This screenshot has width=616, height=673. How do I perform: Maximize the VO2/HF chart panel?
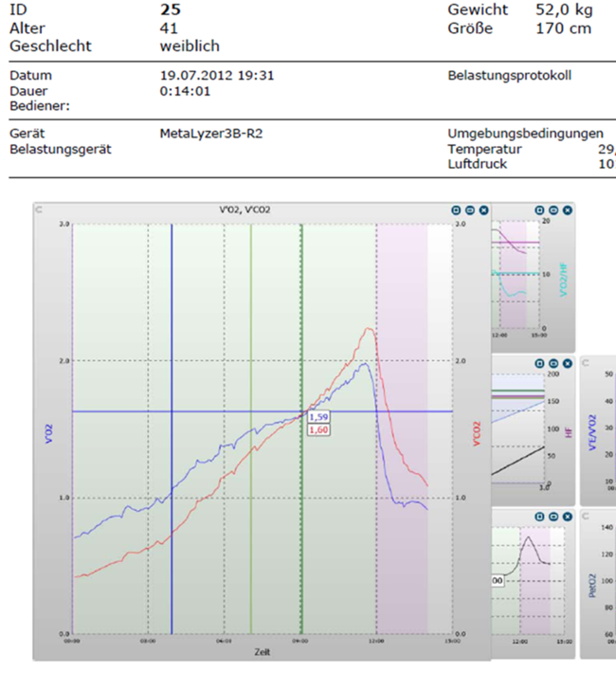pyautogui.click(x=540, y=209)
